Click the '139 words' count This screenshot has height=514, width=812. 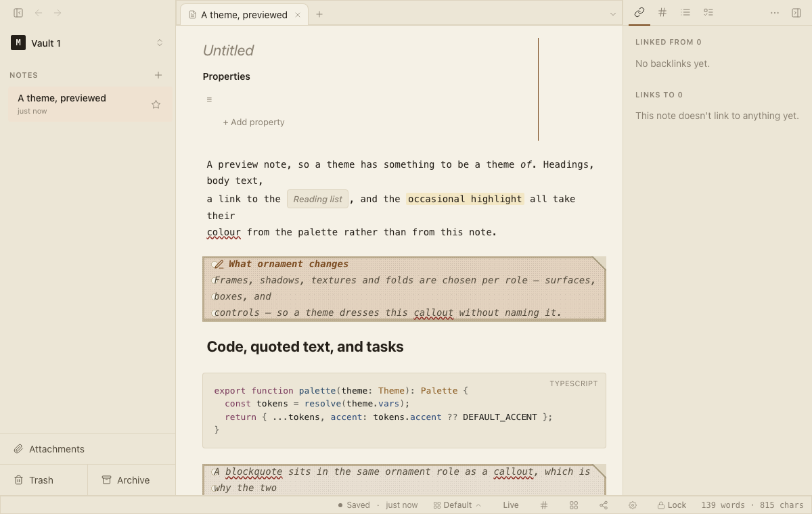point(723,505)
